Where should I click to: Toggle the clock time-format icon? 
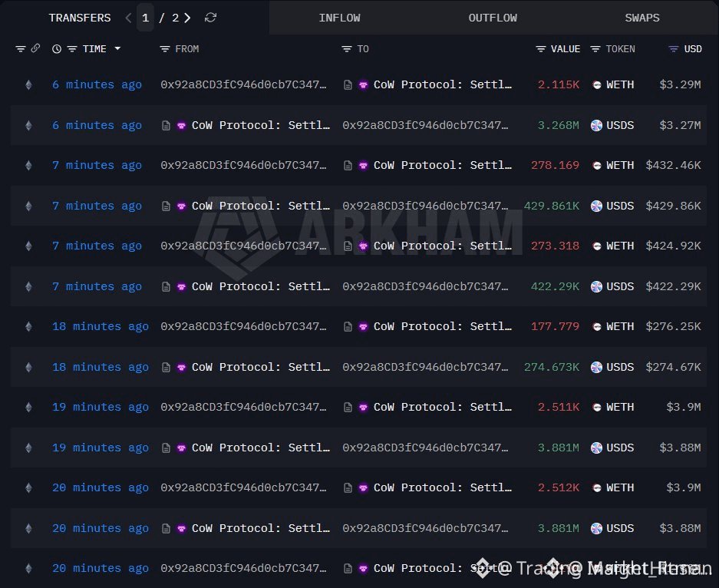click(57, 49)
